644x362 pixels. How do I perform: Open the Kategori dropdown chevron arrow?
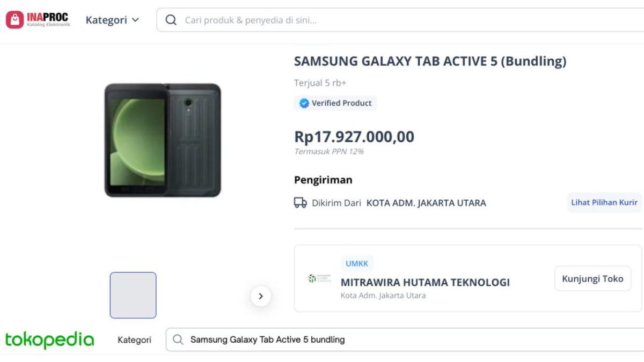(135, 20)
